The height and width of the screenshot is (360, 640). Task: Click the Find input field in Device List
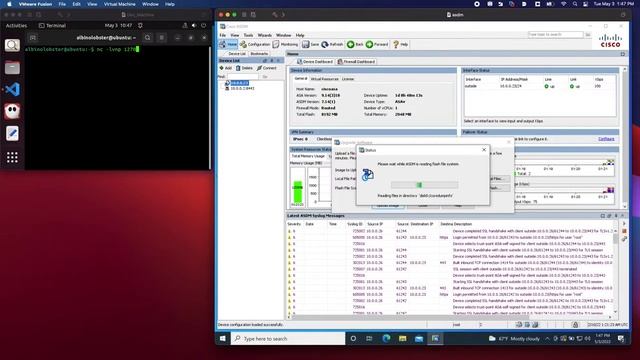pos(242,76)
